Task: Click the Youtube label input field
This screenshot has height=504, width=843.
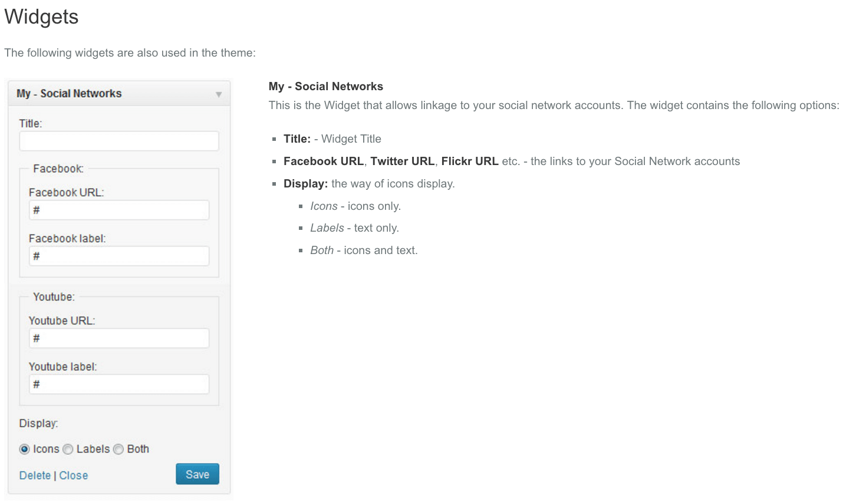Action: pyautogui.click(x=119, y=384)
